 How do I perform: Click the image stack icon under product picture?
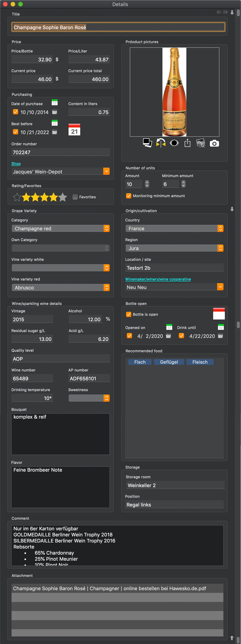point(148,143)
